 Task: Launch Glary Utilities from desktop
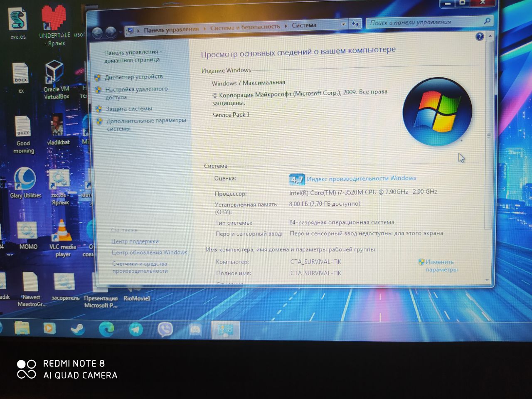point(25,183)
